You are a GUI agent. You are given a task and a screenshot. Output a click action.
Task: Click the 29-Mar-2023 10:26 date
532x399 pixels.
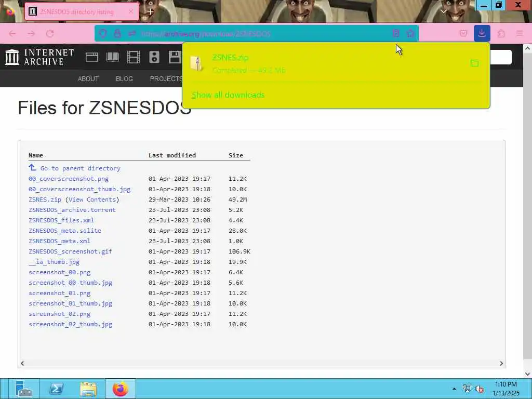pos(179,199)
